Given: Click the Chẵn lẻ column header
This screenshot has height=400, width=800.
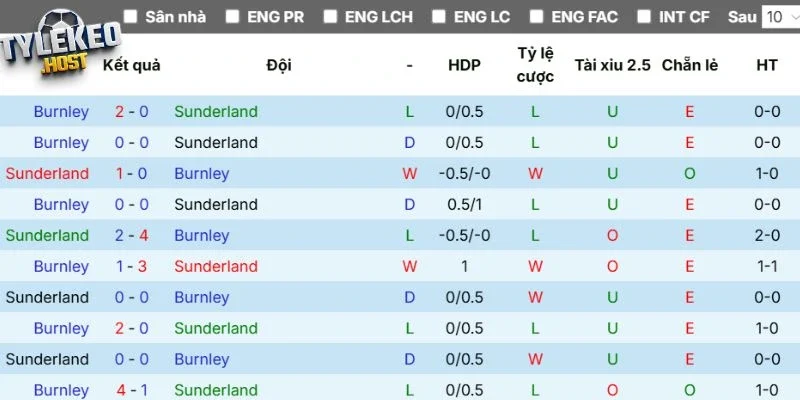Looking at the screenshot, I should 690,65.
